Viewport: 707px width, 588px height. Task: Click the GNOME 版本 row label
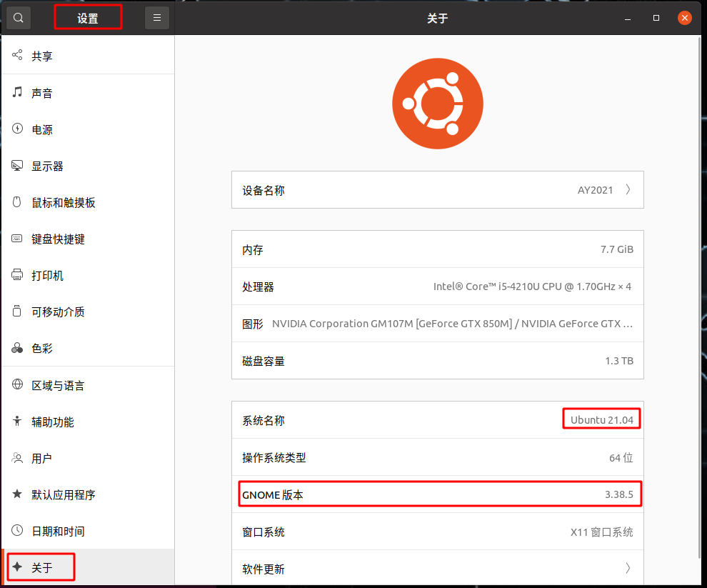pyautogui.click(x=273, y=494)
